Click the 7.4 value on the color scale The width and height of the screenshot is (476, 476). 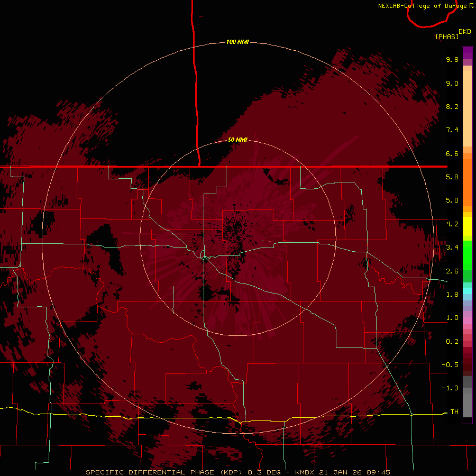pos(452,130)
